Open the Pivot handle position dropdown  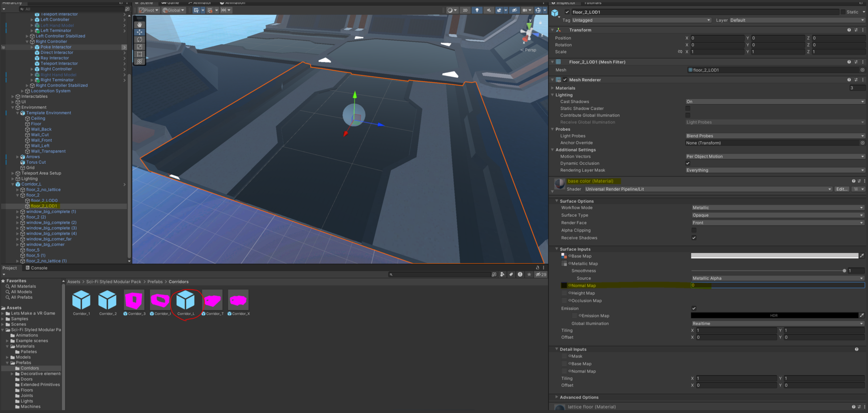pos(149,10)
